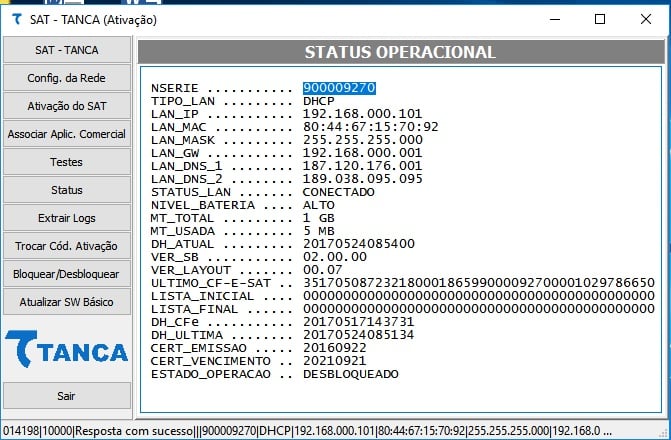Open Trocar Cód. Ativação
The height and width of the screenshot is (440, 671).
(67, 246)
